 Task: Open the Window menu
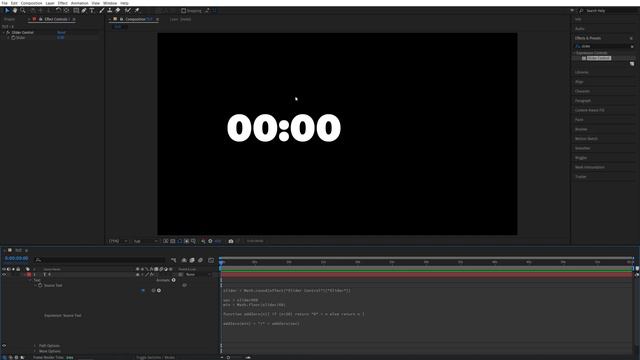pos(110,3)
